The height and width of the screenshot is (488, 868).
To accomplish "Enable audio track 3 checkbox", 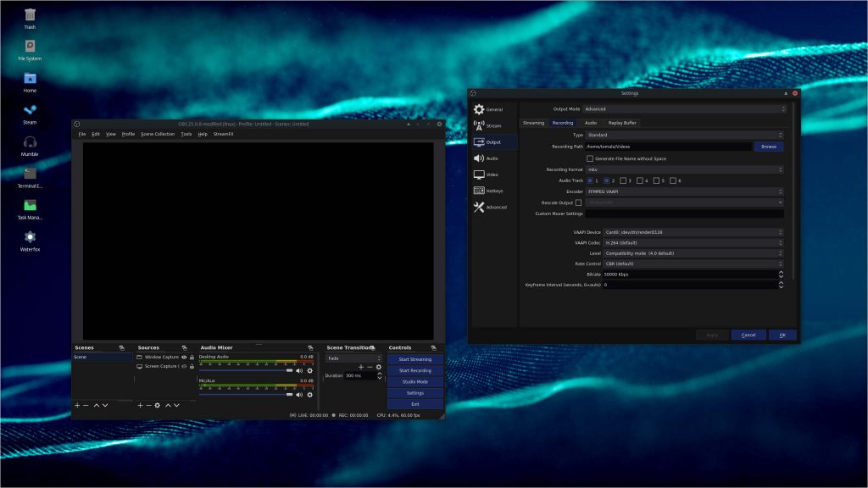I will click(x=623, y=180).
